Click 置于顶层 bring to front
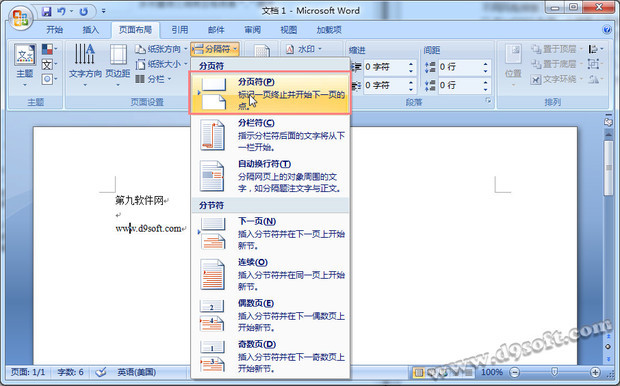This screenshot has height=386, width=620. (x=557, y=49)
